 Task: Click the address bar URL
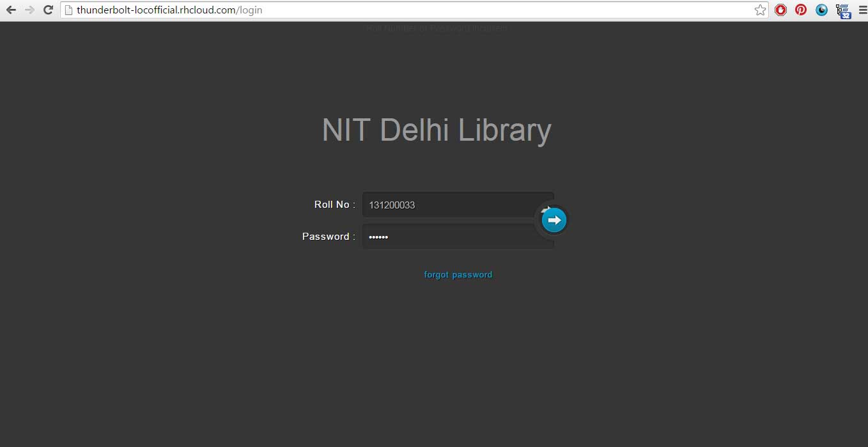[x=169, y=10]
